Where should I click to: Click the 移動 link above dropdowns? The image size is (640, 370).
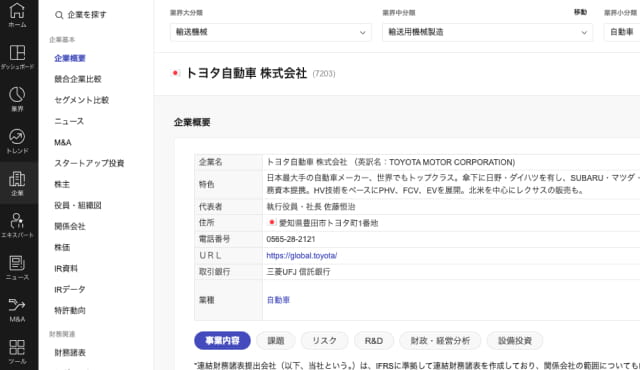580,12
